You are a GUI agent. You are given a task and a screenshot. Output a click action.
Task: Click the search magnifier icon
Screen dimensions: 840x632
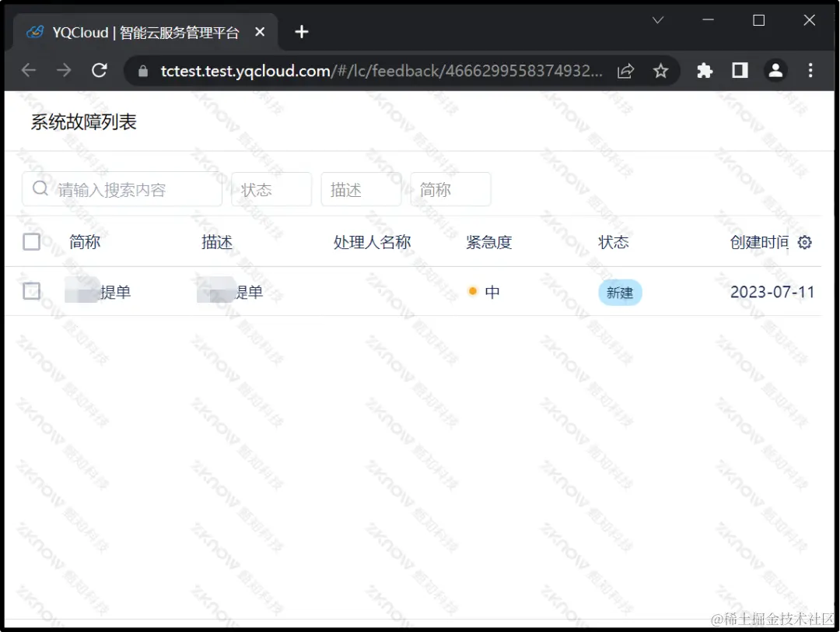click(x=40, y=188)
